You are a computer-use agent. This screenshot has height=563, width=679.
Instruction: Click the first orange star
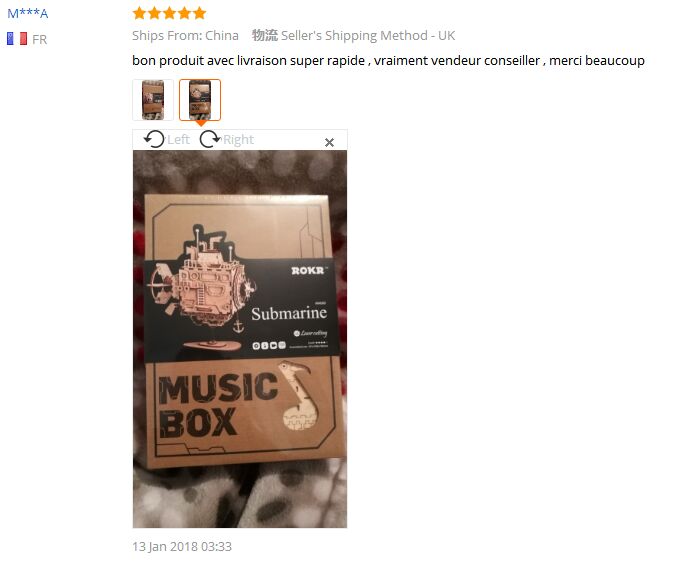tap(139, 13)
